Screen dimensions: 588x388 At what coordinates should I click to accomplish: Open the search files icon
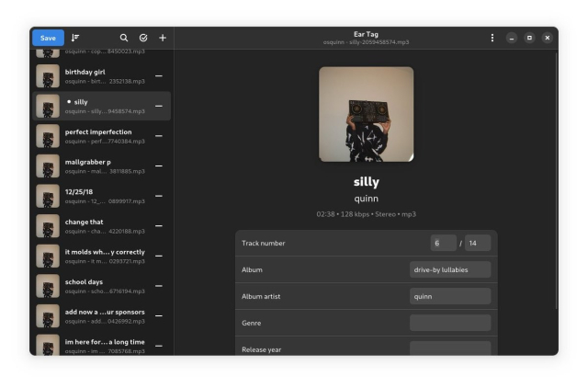(124, 38)
